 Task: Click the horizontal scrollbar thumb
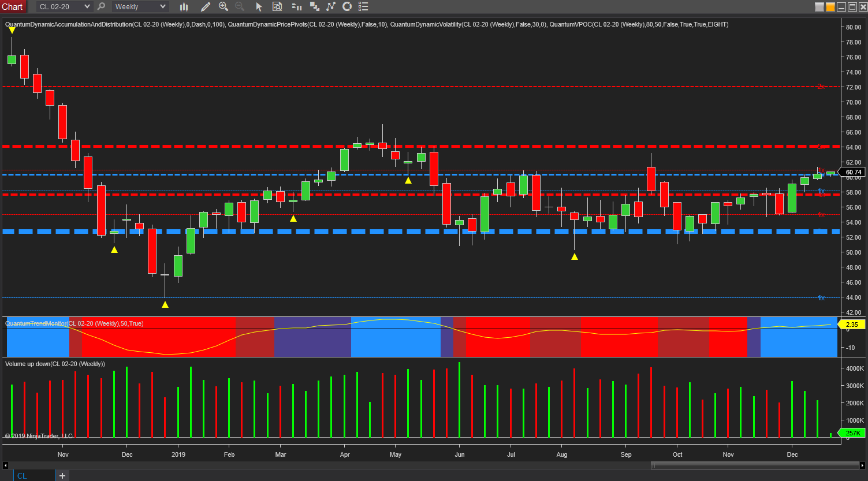click(x=755, y=465)
